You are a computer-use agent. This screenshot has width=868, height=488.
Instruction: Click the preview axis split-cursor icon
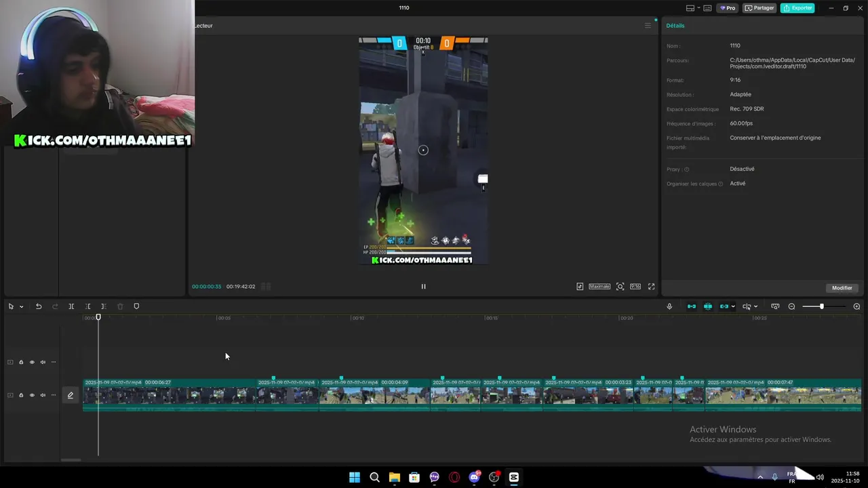click(x=747, y=306)
